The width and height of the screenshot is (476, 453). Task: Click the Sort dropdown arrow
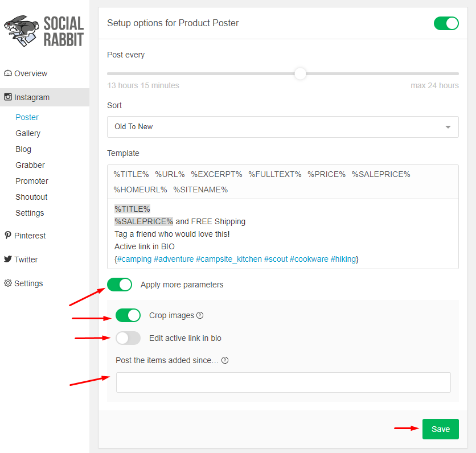click(x=448, y=127)
